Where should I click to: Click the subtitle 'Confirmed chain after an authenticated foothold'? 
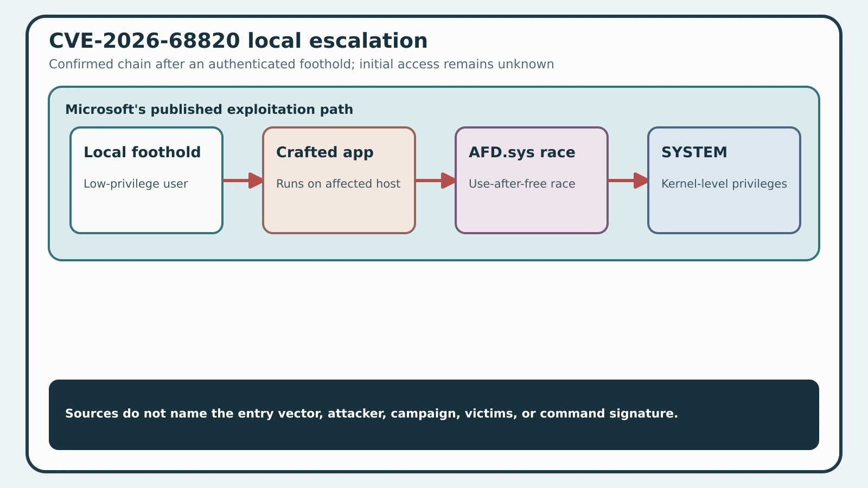(201, 65)
